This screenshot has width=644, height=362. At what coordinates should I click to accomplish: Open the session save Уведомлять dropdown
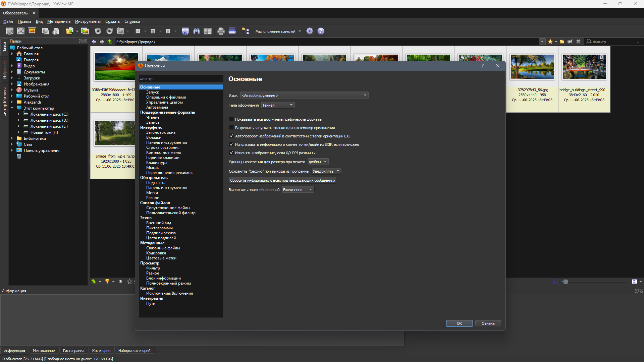(326, 171)
